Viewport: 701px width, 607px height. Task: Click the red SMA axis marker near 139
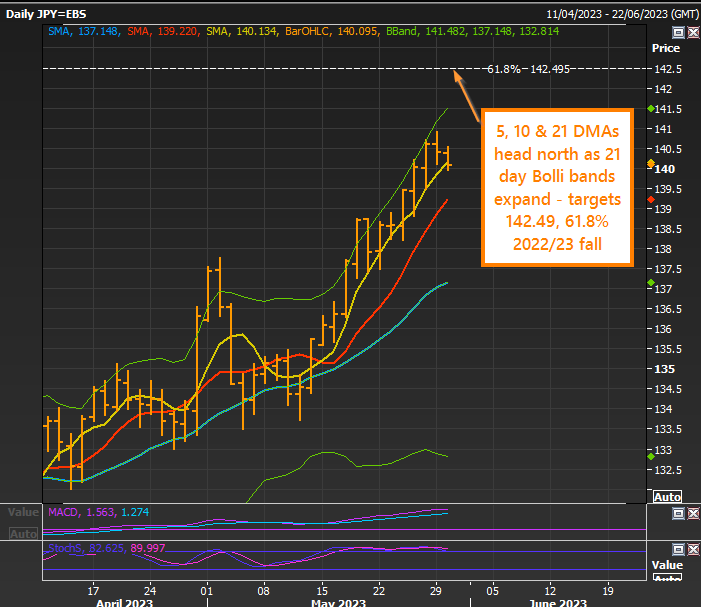(x=651, y=199)
